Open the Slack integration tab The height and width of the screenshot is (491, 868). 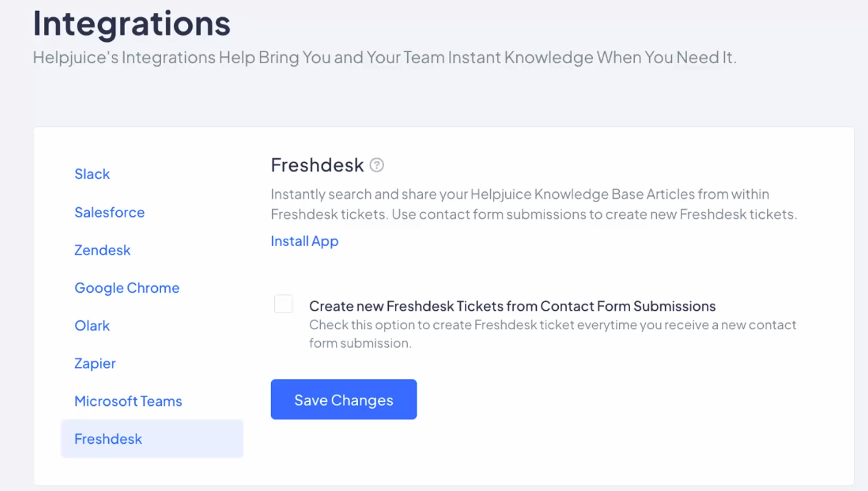tap(92, 174)
